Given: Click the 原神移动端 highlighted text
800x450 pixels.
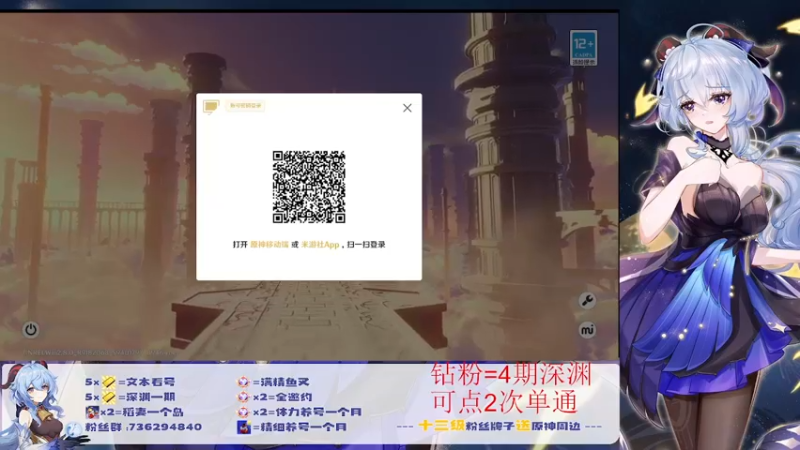Looking at the screenshot, I should [x=269, y=245].
